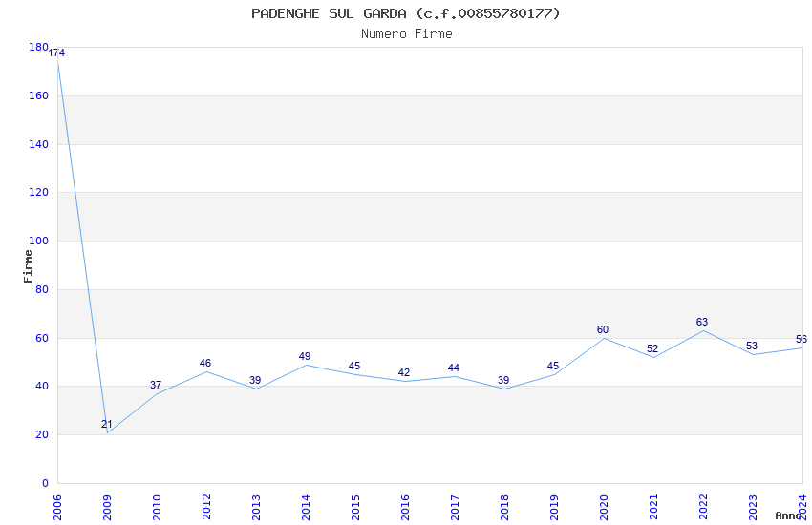Click the y-axis tick label 60
Viewport: 812px width, 525px height.
42,338
